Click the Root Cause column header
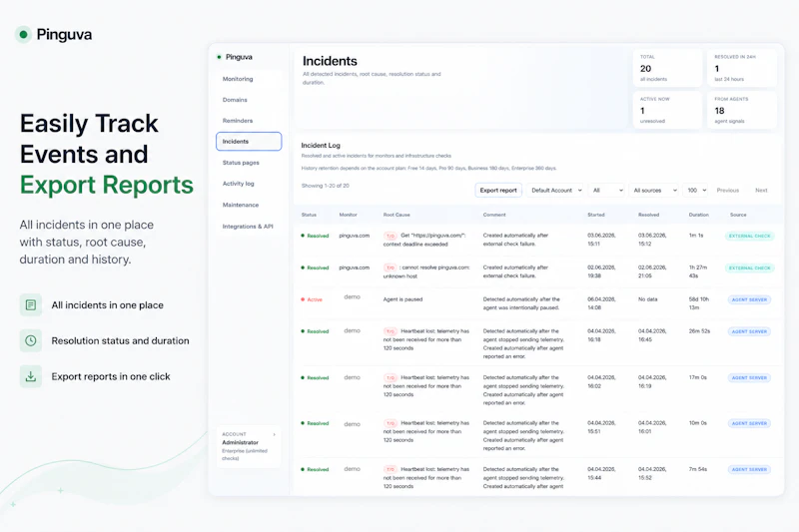 tap(397, 215)
